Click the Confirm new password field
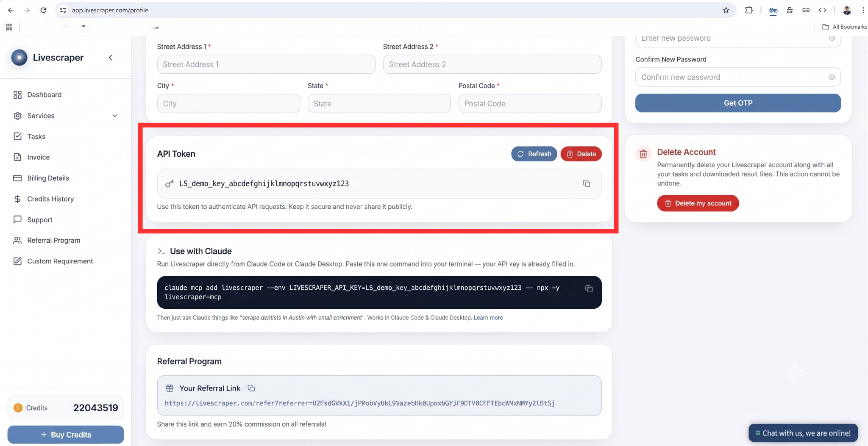This screenshot has width=868, height=446. (738, 77)
